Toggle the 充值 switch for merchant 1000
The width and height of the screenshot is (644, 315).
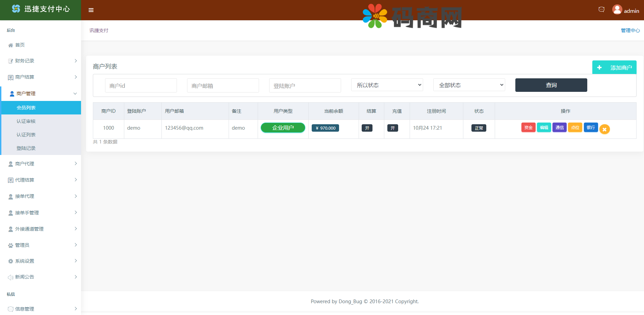[392, 128]
